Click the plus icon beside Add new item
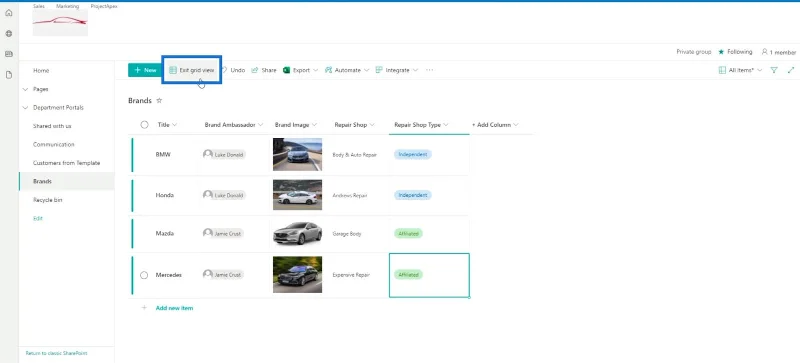Viewport: 800px width, 363px height. (144, 308)
